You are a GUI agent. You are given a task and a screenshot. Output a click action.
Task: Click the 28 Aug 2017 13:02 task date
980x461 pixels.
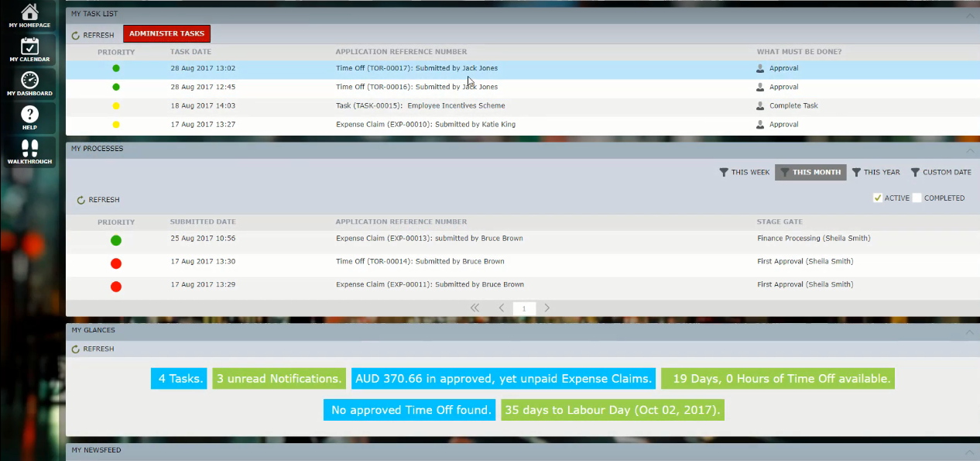coord(203,68)
